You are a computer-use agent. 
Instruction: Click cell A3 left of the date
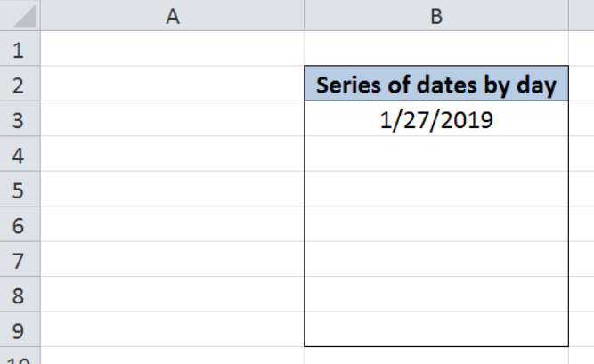coord(173,118)
